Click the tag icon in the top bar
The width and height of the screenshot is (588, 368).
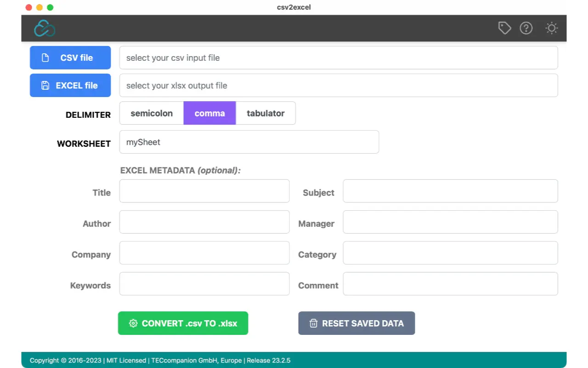pyautogui.click(x=504, y=28)
